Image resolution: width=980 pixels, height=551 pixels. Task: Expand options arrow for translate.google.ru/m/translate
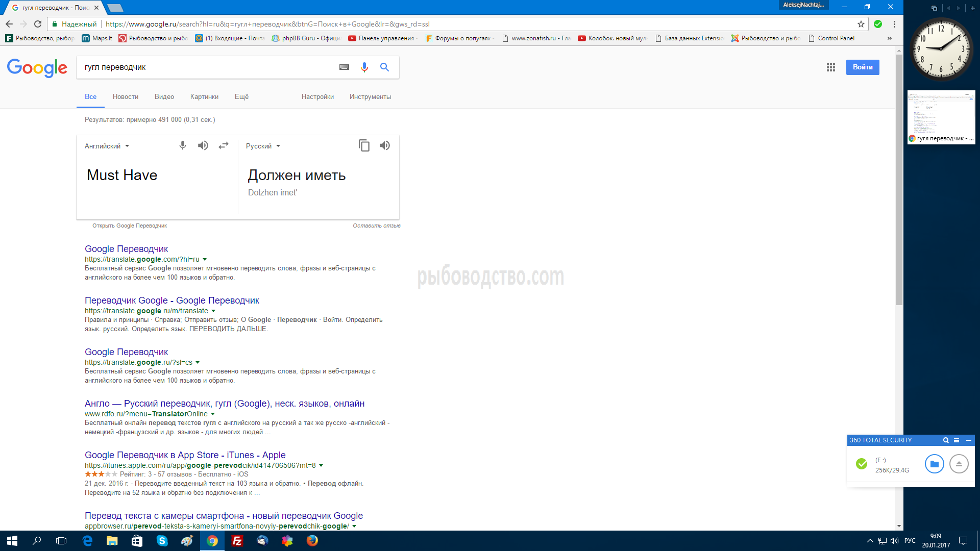[x=213, y=311]
